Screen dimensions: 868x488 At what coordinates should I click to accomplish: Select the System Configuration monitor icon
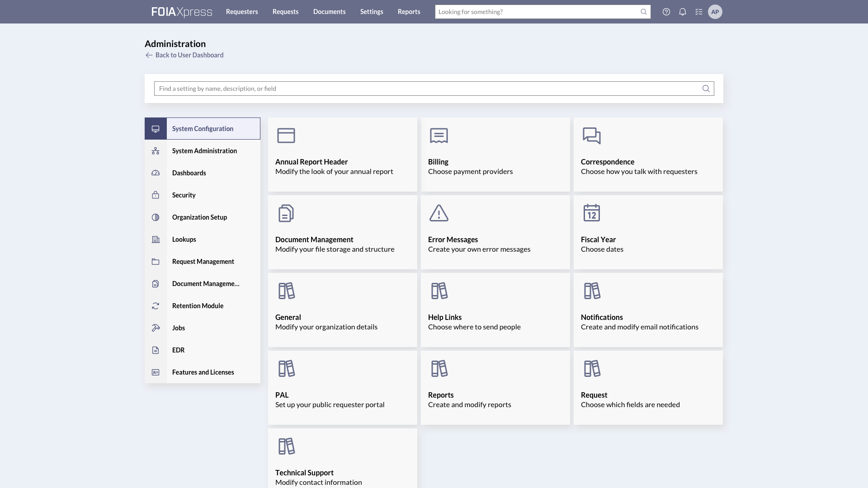pos(156,128)
